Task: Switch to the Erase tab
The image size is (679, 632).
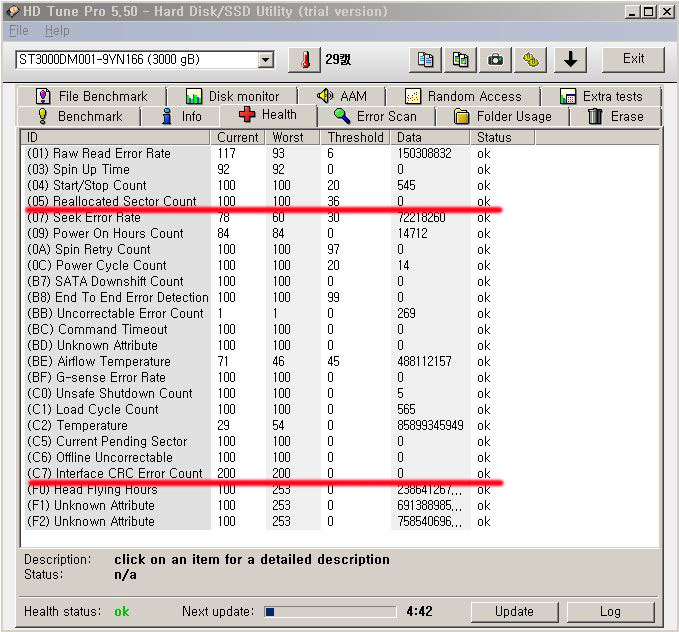Action: click(x=616, y=116)
